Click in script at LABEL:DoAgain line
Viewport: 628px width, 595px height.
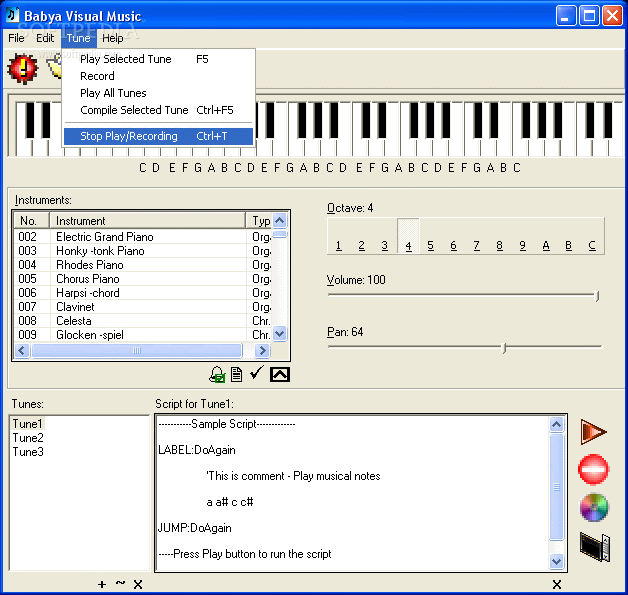197,450
